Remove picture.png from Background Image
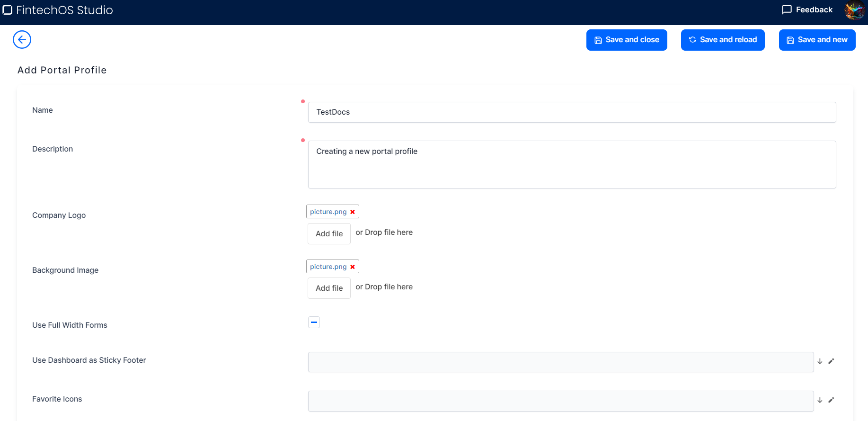The image size is (868, 421). coord(353,267)
